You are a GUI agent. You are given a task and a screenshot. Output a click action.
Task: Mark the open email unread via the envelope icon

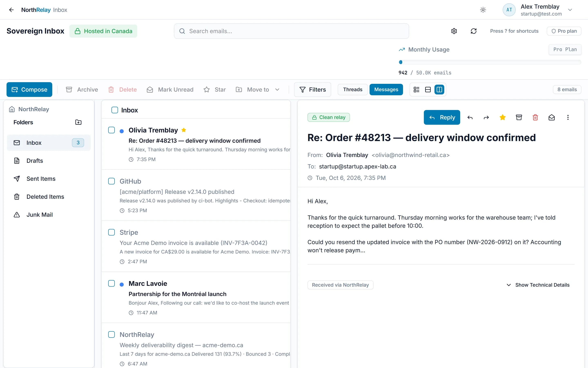551,118
